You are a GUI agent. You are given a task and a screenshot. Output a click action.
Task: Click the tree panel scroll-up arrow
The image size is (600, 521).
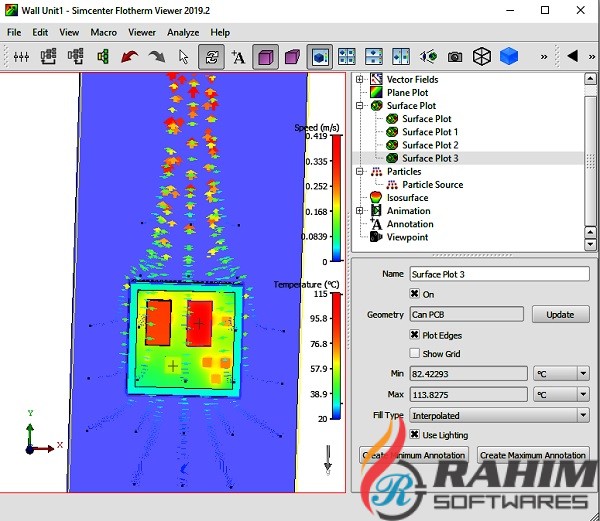click(590, 79)
